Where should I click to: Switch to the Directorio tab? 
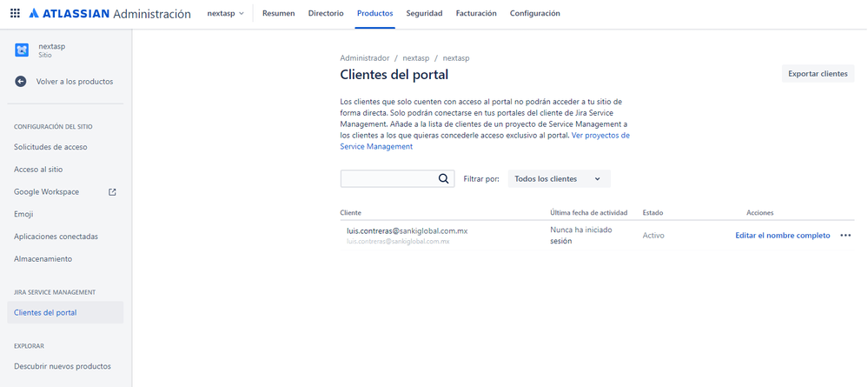326,13
